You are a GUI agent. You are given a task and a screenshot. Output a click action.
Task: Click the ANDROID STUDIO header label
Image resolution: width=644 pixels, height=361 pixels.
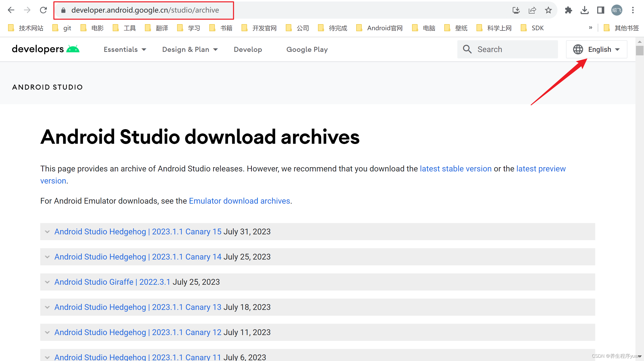point(48,87)
